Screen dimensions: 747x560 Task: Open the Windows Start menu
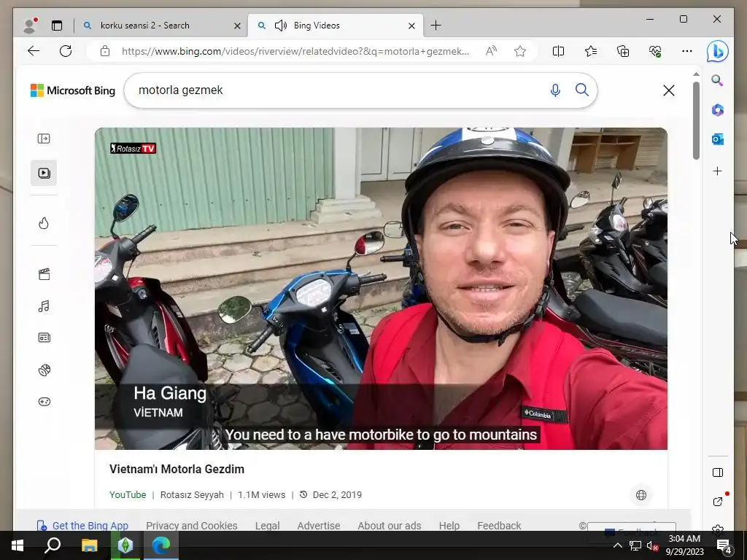[18, 545]
